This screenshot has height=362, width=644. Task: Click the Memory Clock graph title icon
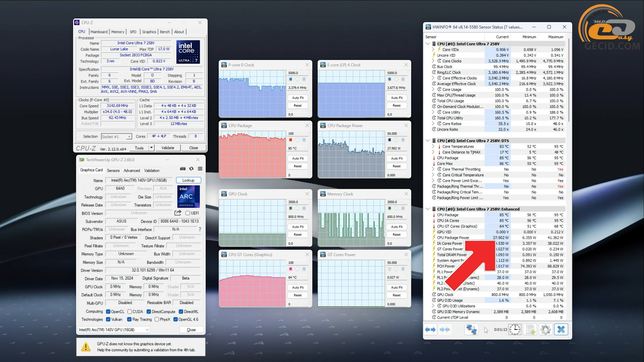pos(323,194)
